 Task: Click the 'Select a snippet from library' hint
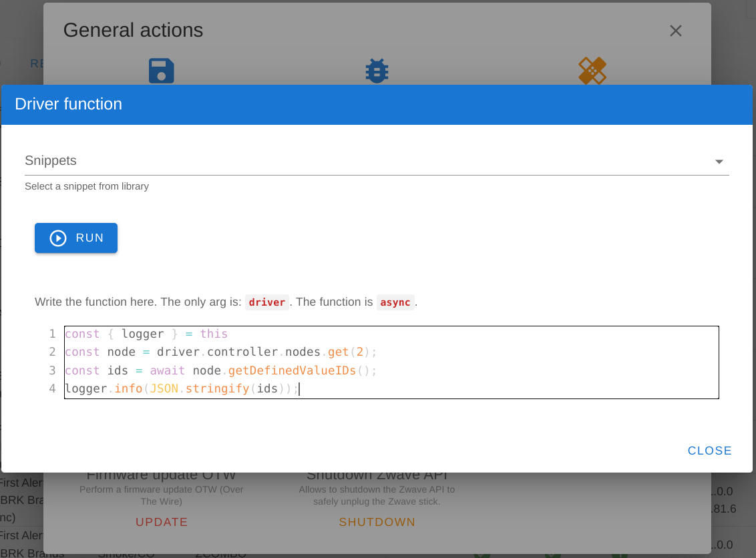coord(87,186)
